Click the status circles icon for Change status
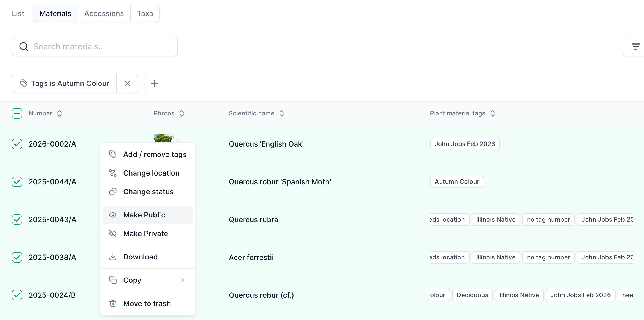This screenshot has width=644, height=320. click(113, 192)
